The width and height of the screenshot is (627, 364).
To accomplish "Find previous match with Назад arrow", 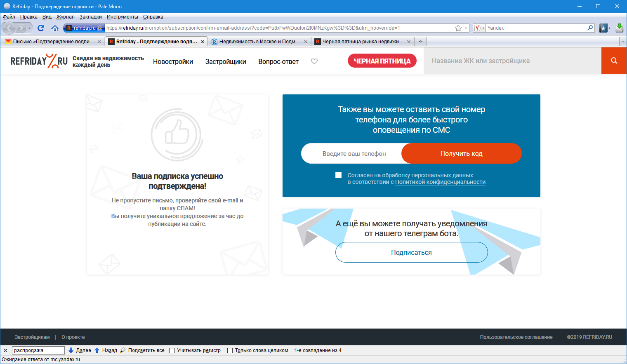I will tap(106, 350).
